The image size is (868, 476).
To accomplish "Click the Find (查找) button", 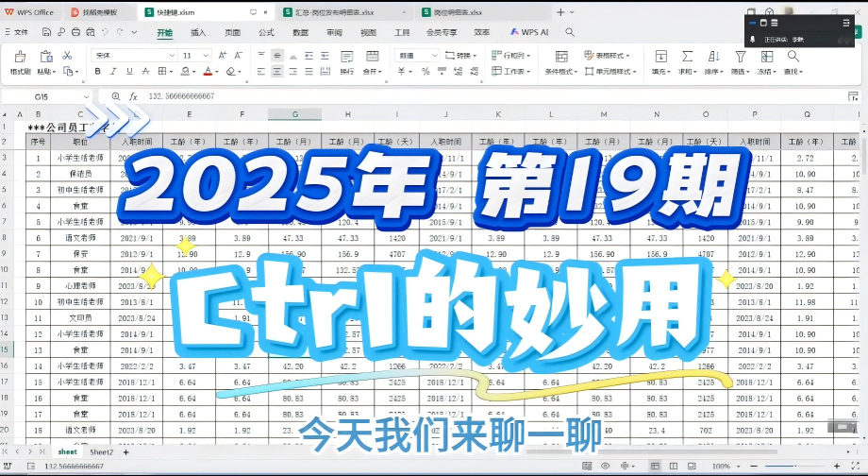I will coord(793,62).
